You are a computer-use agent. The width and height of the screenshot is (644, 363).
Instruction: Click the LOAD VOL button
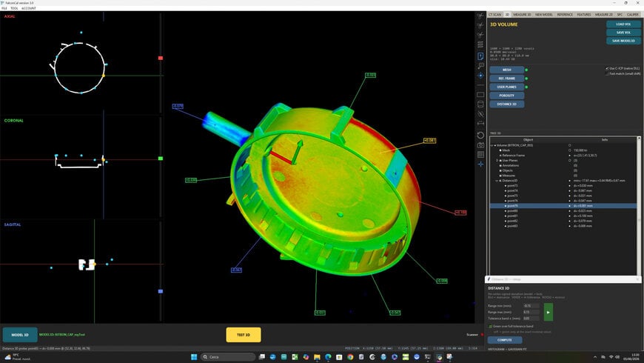(x=623, y=24)
